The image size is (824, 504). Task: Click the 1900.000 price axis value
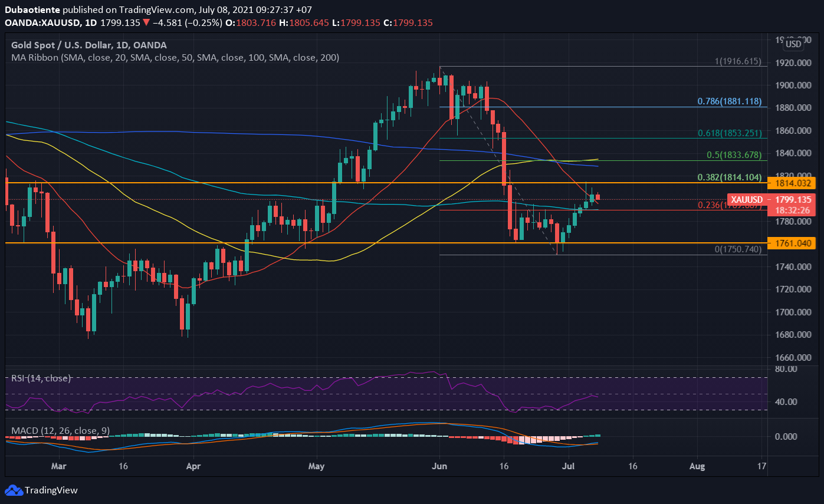(793, 85)
